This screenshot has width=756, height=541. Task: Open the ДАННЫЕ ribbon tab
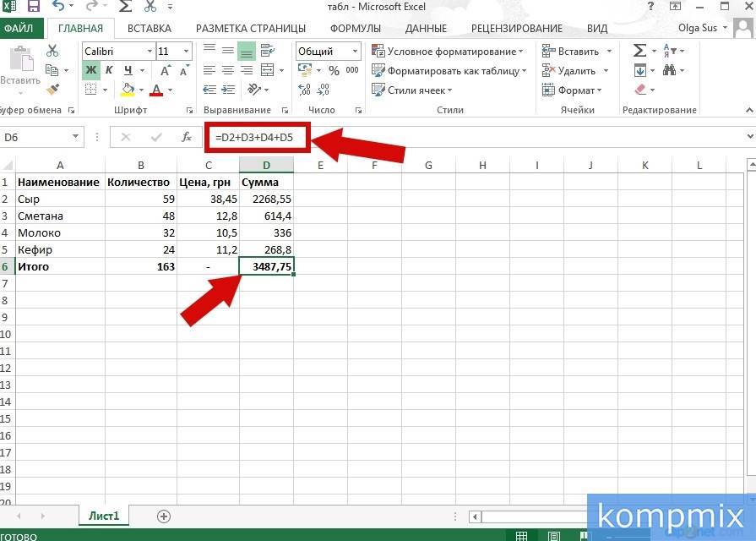[426, 28]
